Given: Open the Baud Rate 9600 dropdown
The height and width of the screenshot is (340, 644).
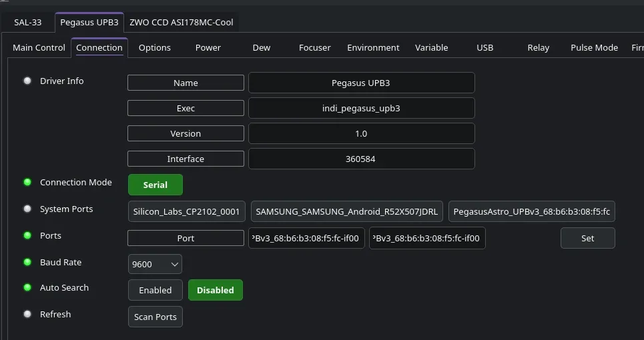Looking at the screenshot, I should click(x=155, y=264).
